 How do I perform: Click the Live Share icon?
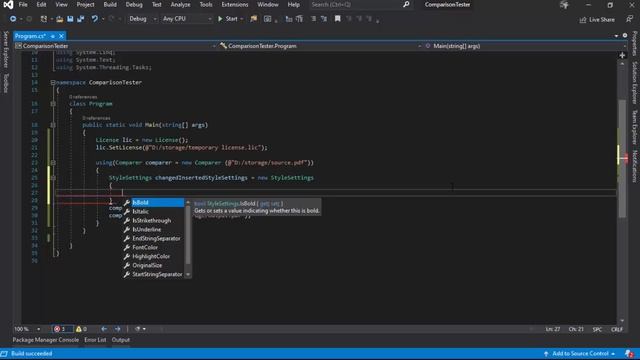tap(583, 20)
